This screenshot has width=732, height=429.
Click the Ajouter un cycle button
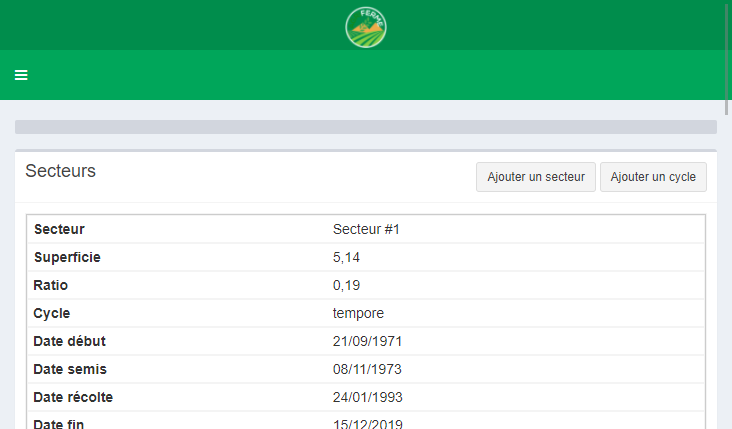(x=653, y=177)
